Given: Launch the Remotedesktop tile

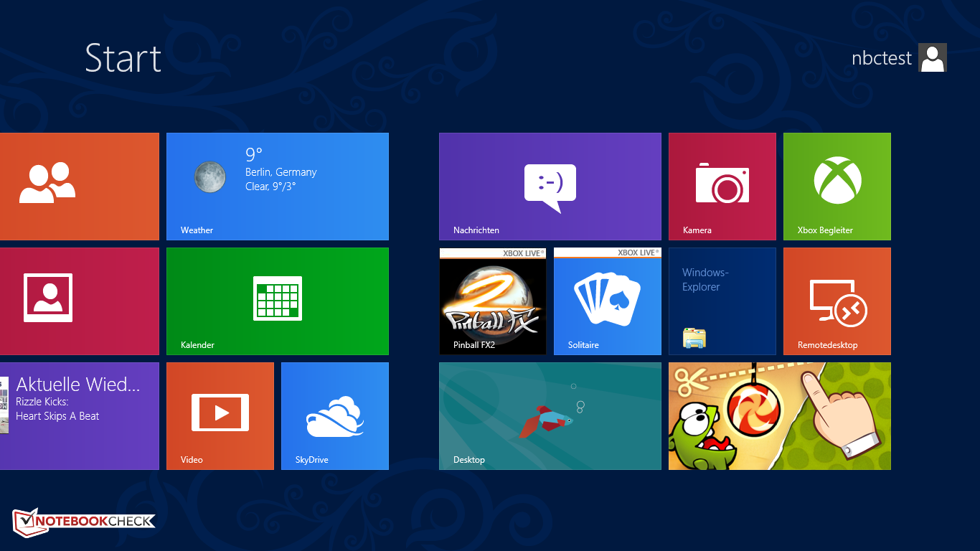Looking at the screenshot, I should point(837,301).
